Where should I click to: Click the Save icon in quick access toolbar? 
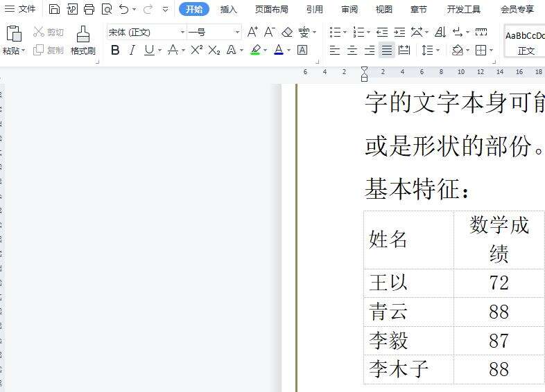tap(54, 9)
